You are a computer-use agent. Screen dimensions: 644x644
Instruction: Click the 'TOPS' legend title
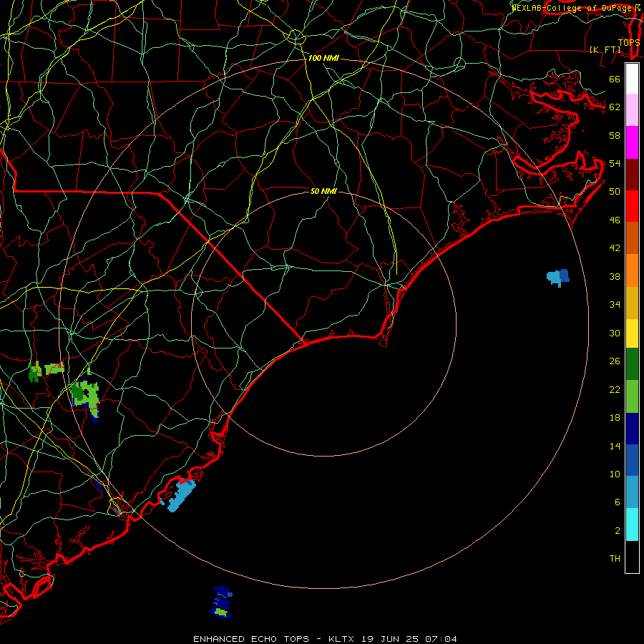click(629, 43)
